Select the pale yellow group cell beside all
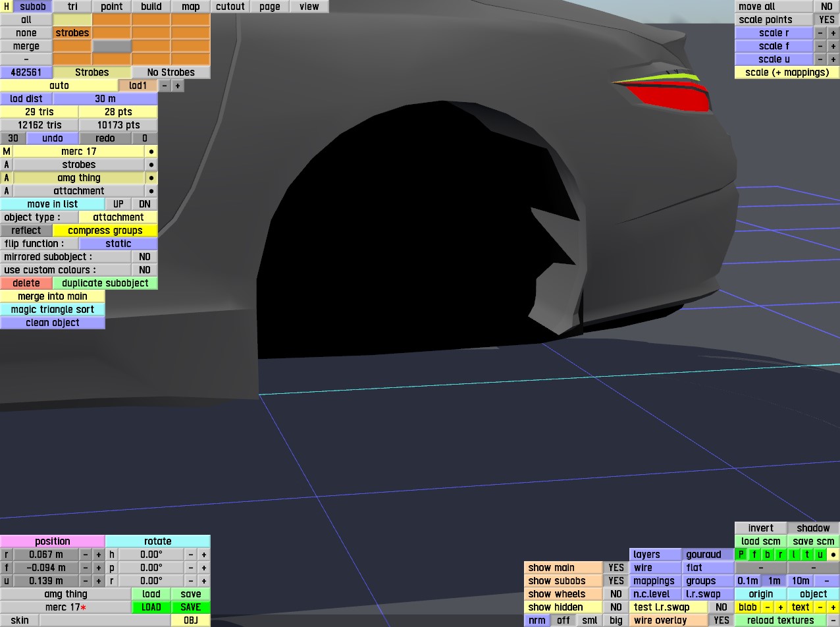 (72, 20)
